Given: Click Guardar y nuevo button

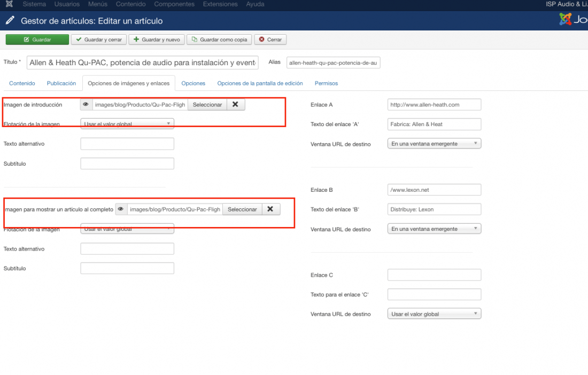Looking at the screenshot, I should point(157,40).
